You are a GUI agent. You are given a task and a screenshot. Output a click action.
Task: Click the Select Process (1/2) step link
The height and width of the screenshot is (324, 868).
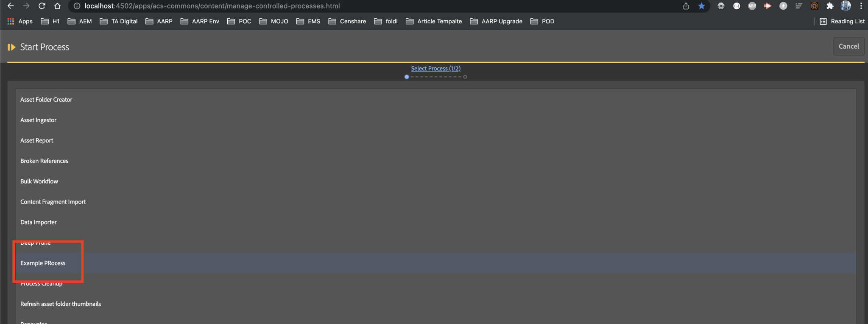tap(435, 68)
